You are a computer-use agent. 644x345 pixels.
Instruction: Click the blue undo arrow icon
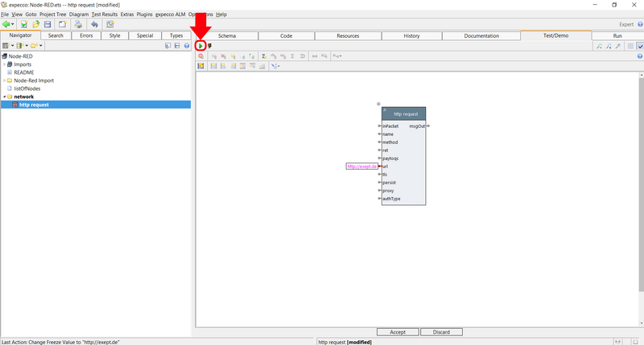[x=93, y=25]
